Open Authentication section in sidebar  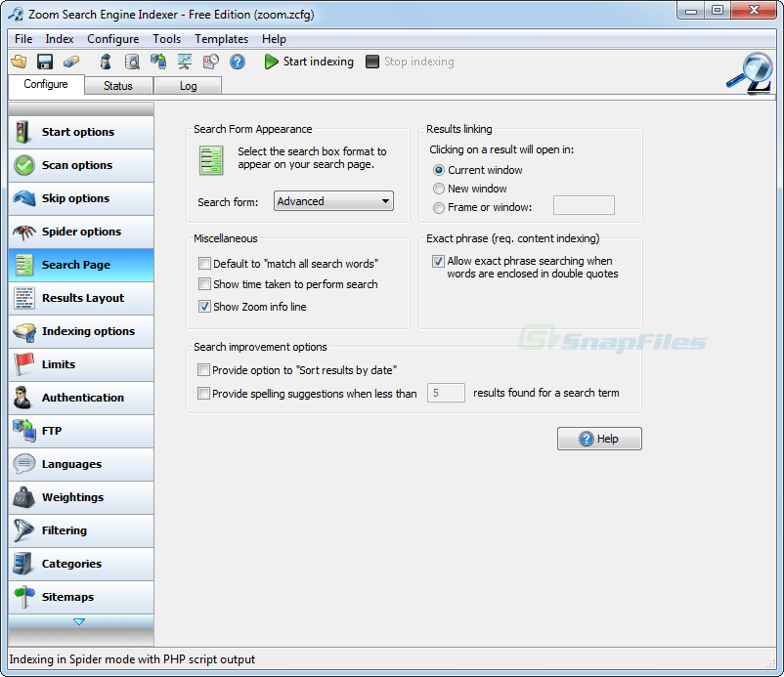pyautogui.click(x=81, y=399)
